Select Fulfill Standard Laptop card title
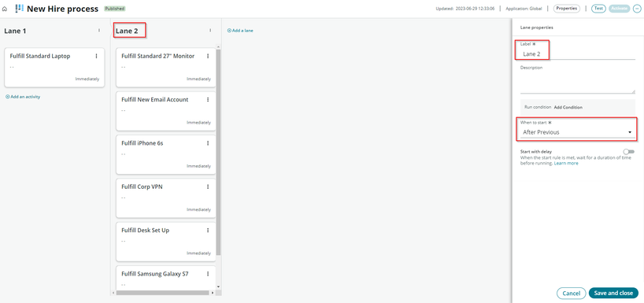 point(40,56)
